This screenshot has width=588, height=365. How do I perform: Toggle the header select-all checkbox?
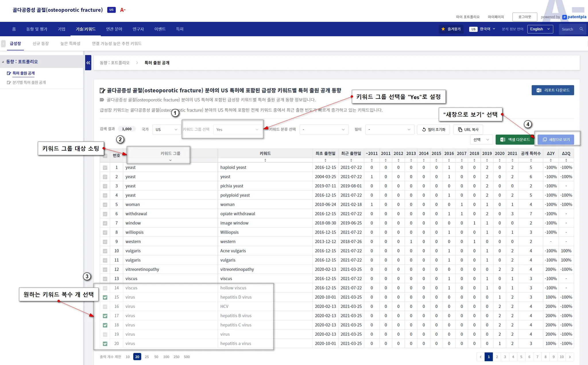pyautogui.click(x=105, y=156)
